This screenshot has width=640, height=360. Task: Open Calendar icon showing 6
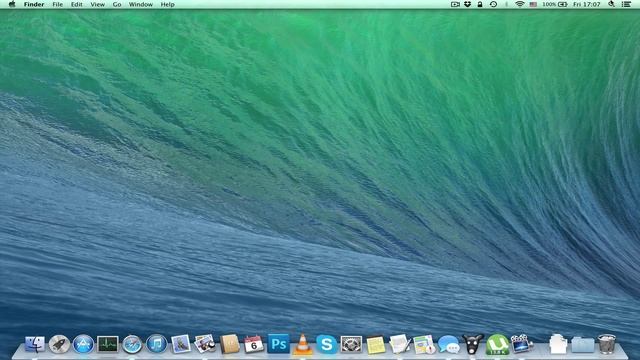(x=253, y=344)
